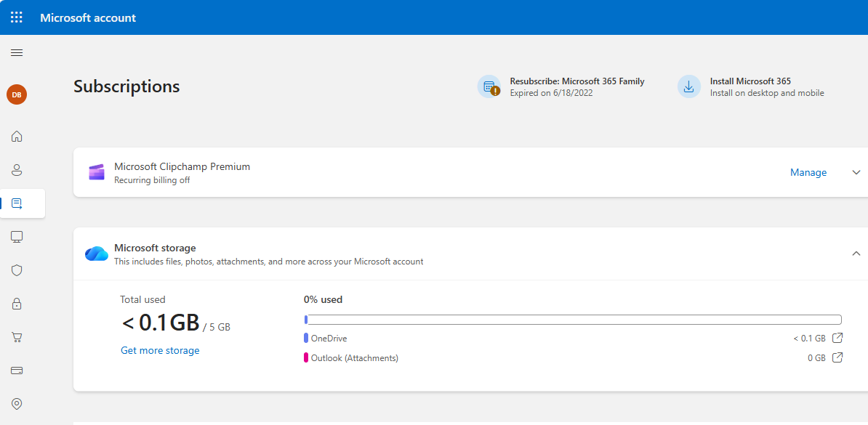This screenshot has width=868, height=425.
Task: Open Outlook attachments via external link icon
Action: click(x=838, y=357)
